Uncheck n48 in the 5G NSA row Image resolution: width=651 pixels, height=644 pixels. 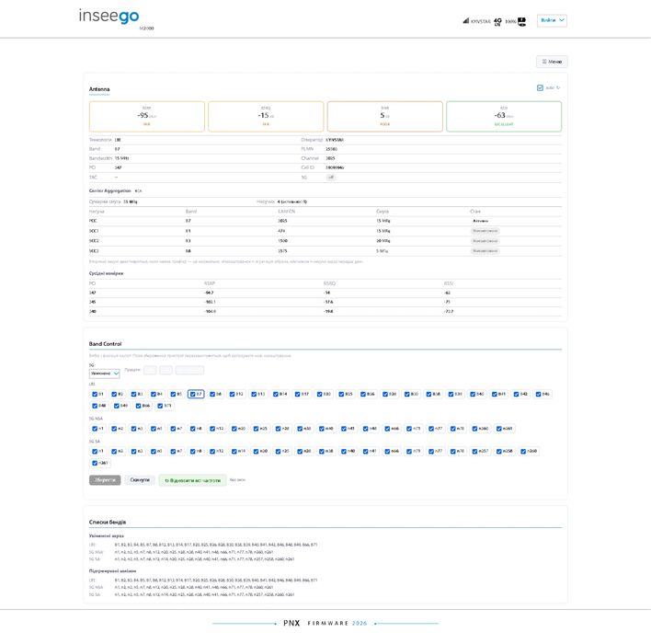[365, 429]
